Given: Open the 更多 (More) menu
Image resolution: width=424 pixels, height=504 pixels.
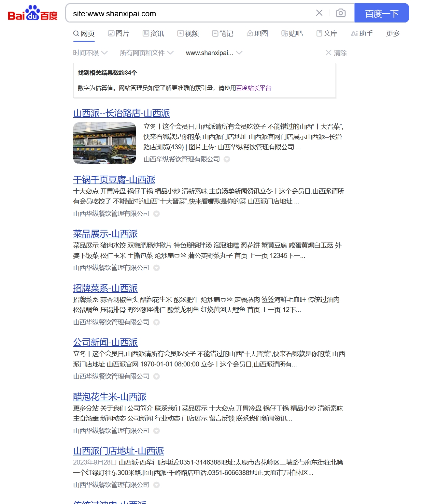Looking at the screenshot, I should pyautogui.click(x=392, y=33).
